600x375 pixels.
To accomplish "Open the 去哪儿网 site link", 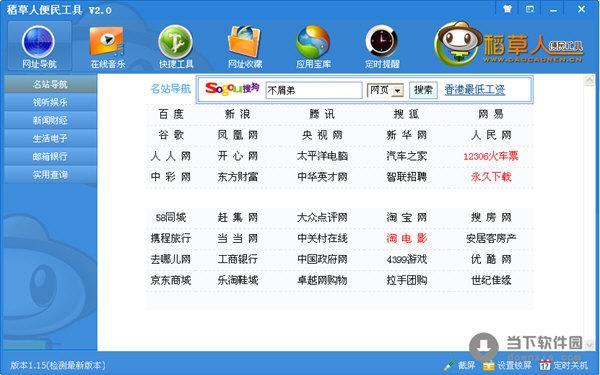I will pyautogui.click(x=171, y=259).
